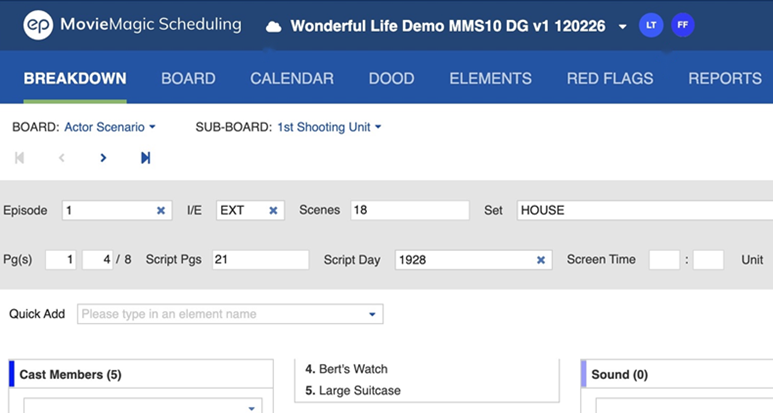Switch to the ELEMENTS tab
This screenshot has height=413, width=773.
click(491, 78)
